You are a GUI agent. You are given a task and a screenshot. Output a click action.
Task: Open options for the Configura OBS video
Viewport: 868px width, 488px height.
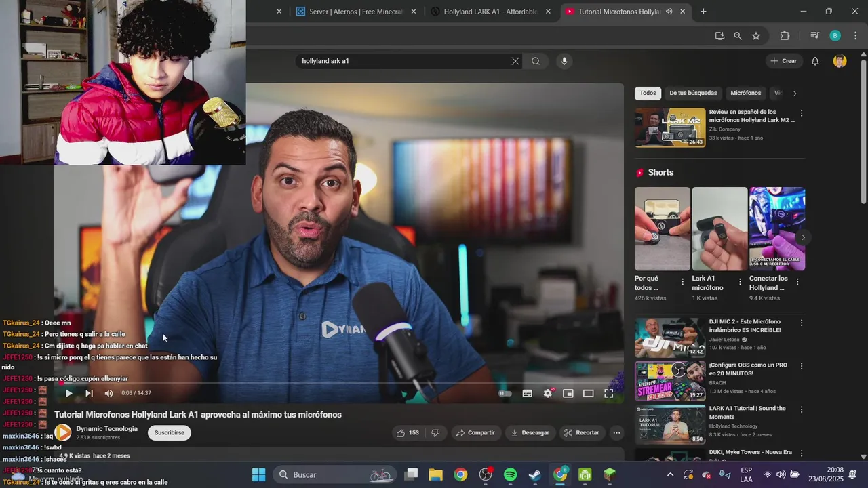802,367
